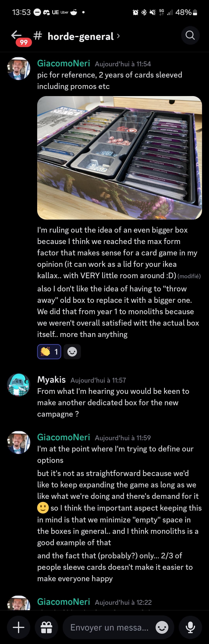Open search with the magnifying glass icon

[190, 36]
